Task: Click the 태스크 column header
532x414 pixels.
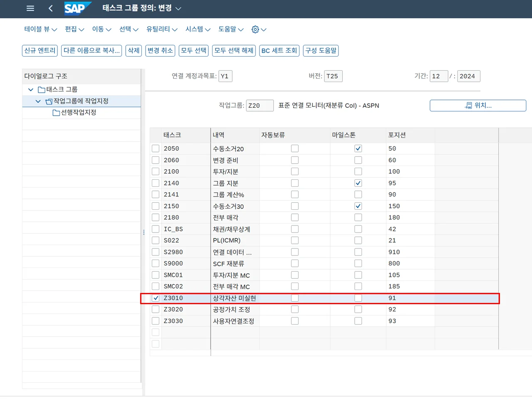Action: 172,135
